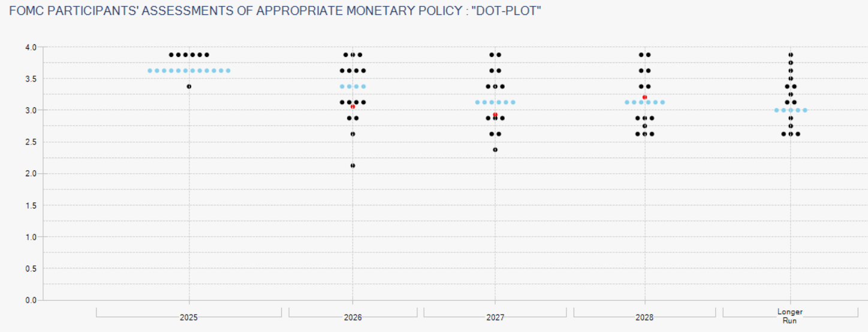This screenshot has height=332, width=868.
Task: Click the 2027 x-axis label
Action: point(495,318)
